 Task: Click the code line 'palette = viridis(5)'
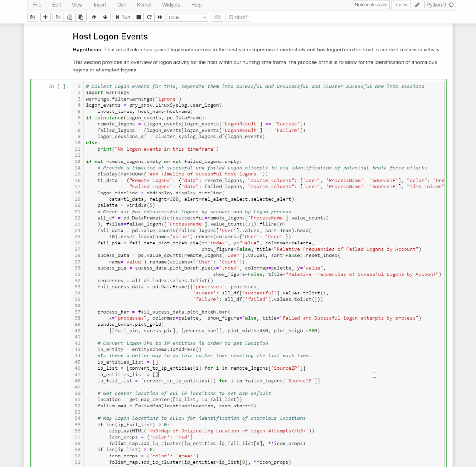coord(126,205)
